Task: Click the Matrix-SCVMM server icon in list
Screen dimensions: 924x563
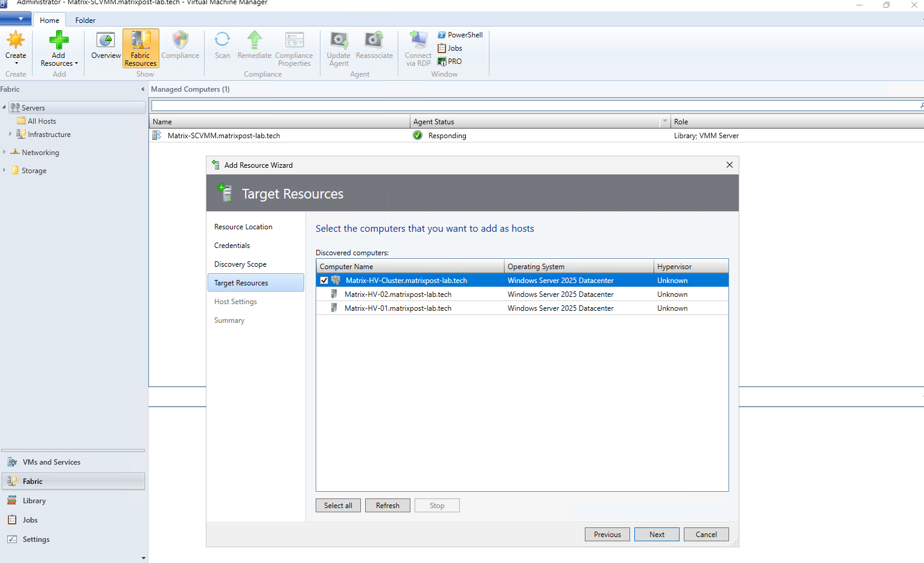Action: [156, 136]
